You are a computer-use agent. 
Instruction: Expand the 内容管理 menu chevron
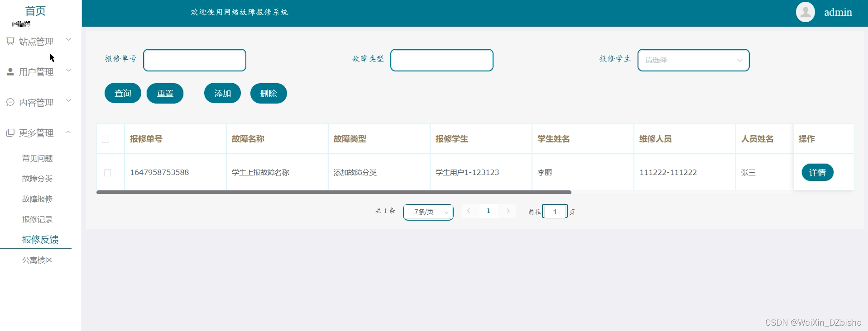pyautogui.click(x=69, y=100)
